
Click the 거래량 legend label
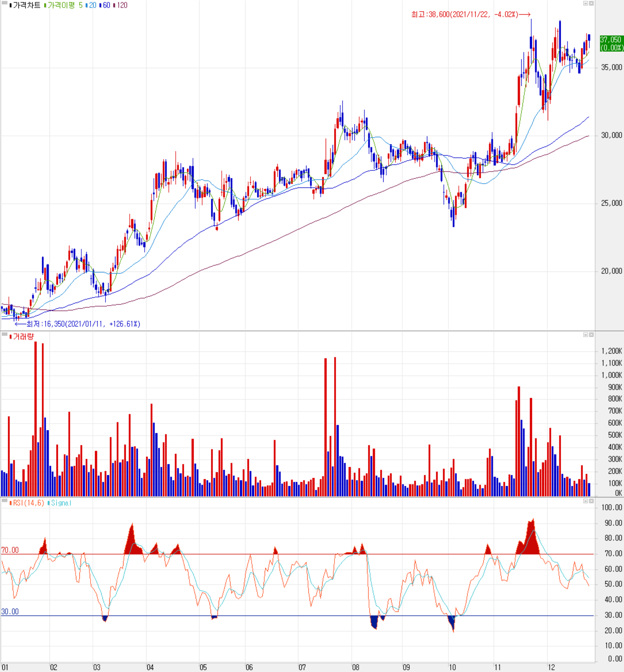click(22, 337)
